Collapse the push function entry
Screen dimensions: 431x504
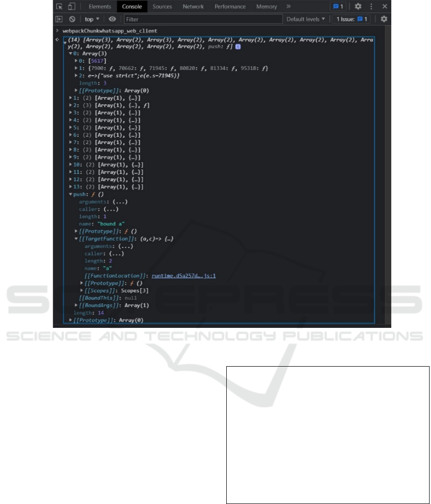(71, 194)
